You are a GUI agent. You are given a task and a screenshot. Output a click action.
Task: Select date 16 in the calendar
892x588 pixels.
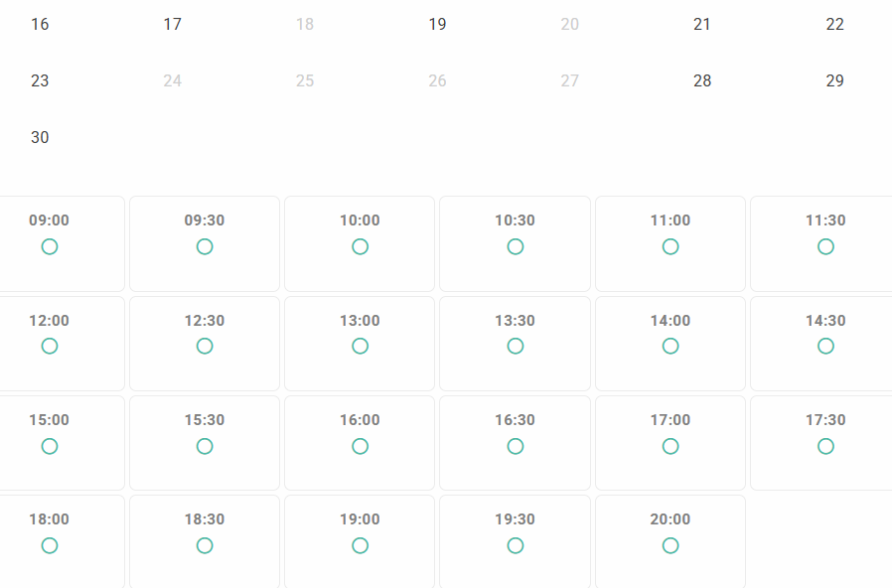click(x=40, y=24)
